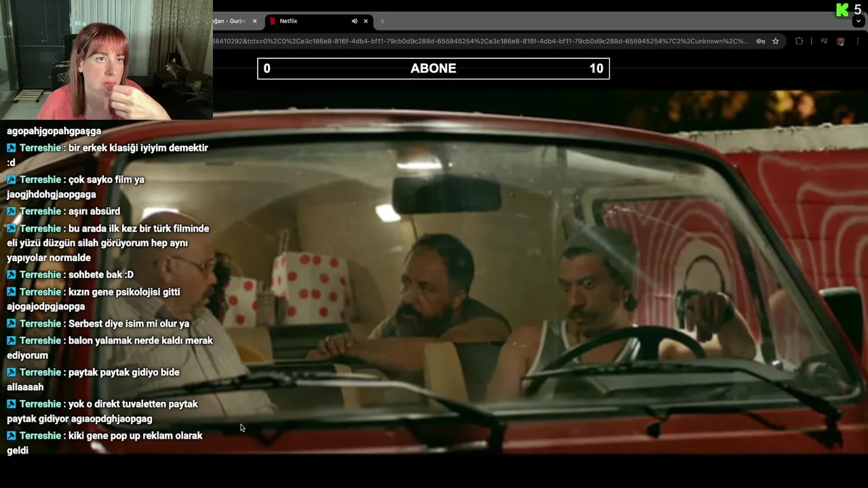868x488 pixels.
Task: Open the browser extensions puzzle icon
Action: 799,41
